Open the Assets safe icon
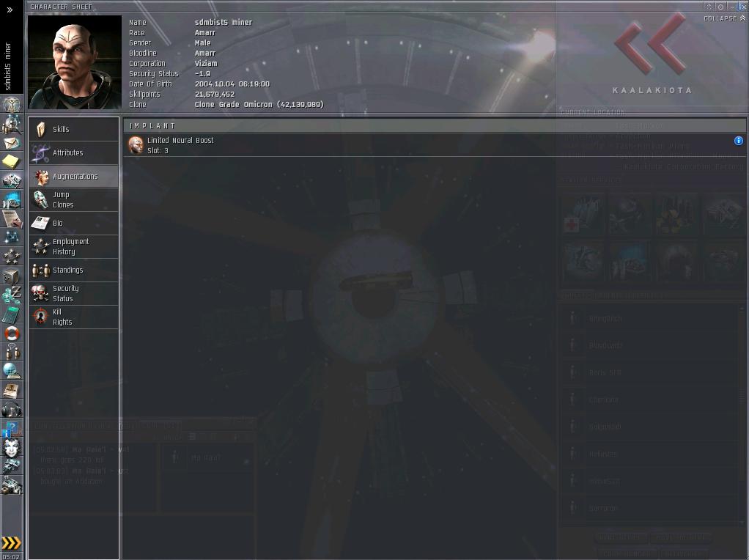The image size is (749, 560). click(x=11, y=276)
